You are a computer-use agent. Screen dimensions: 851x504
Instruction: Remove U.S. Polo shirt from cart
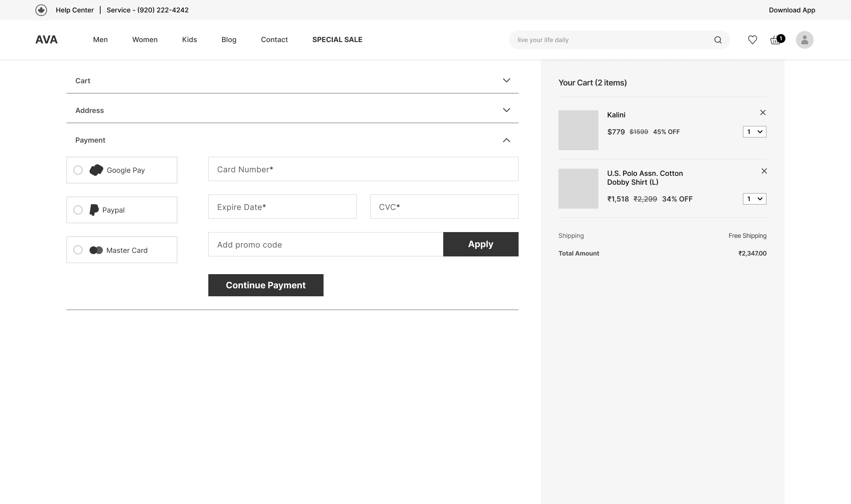(x=764, y=171)
